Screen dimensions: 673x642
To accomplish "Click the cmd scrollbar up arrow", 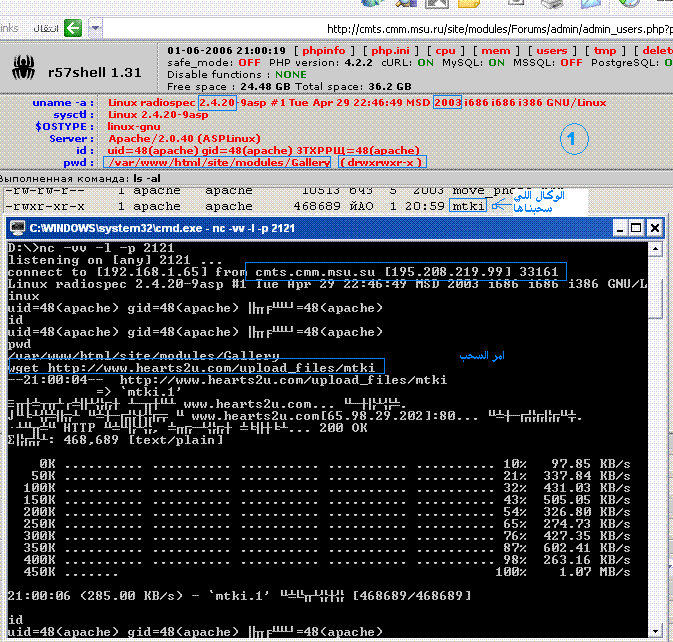I will point(655,248).
